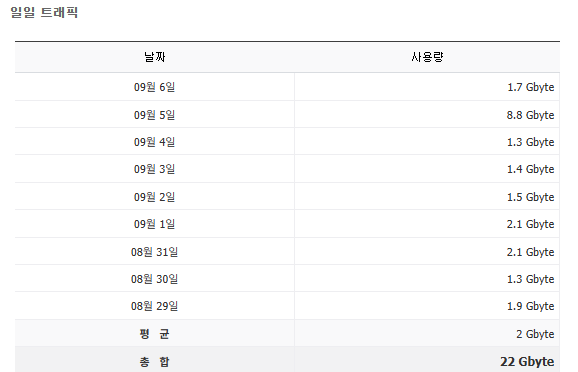This screenshot has width=578, height=372.
Task: Click the 22 Gbyte total value
Action: [527, 362]
